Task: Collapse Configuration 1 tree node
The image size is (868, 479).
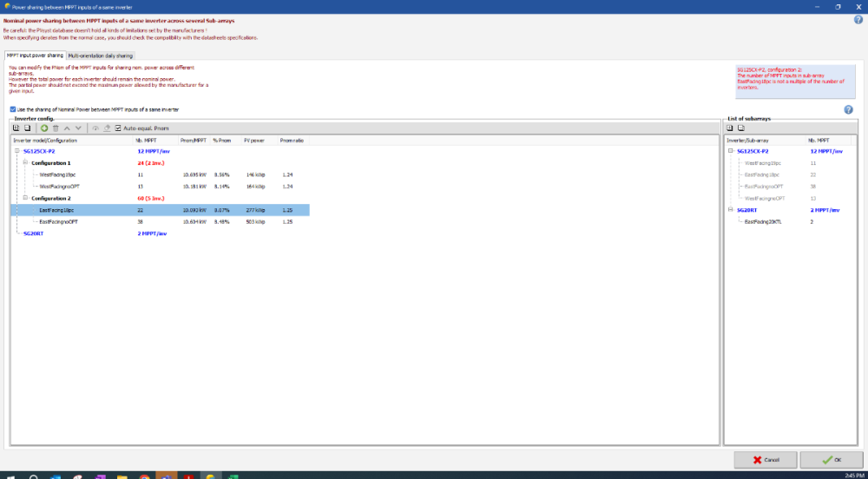Action: pos(25,162)
